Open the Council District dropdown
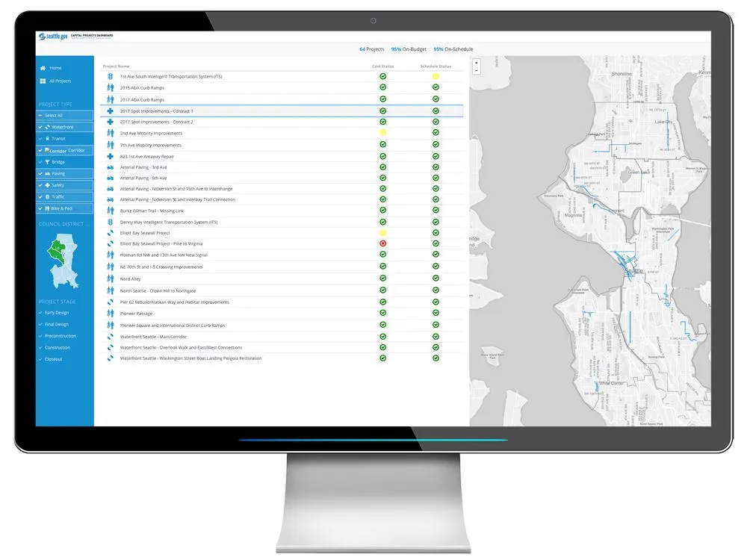The width and height of the screenshot is (747, 560). tap(63, 224)
